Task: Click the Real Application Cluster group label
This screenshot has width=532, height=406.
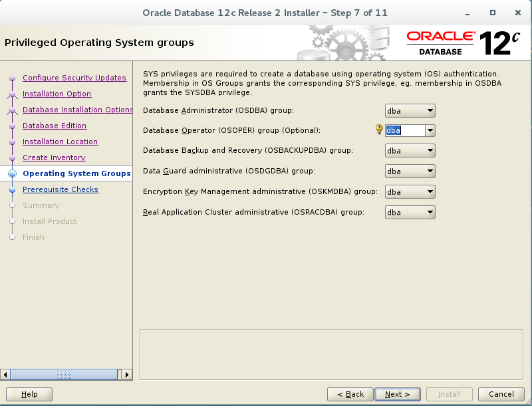Action: (253, 212)
